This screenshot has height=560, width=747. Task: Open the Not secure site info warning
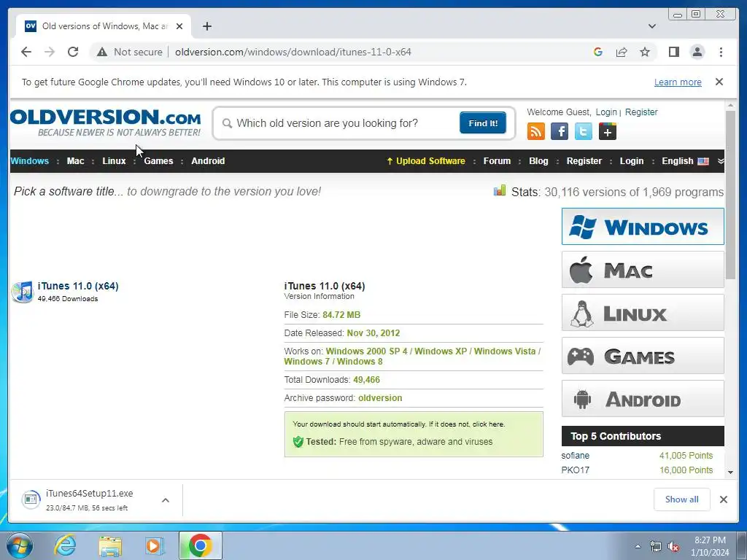[x=130, y=52]
